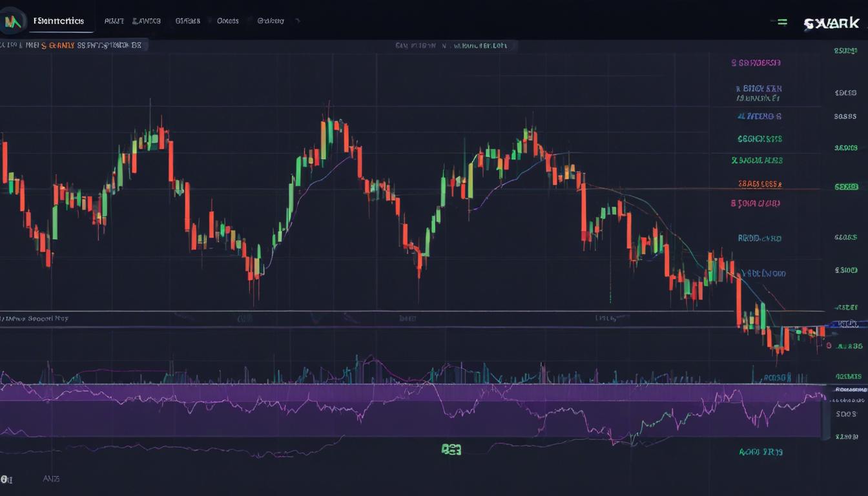The height and width of the screenshot is (496, 868).
Task: Click the orange indicator badge in the sidebar
Action: 761,183
